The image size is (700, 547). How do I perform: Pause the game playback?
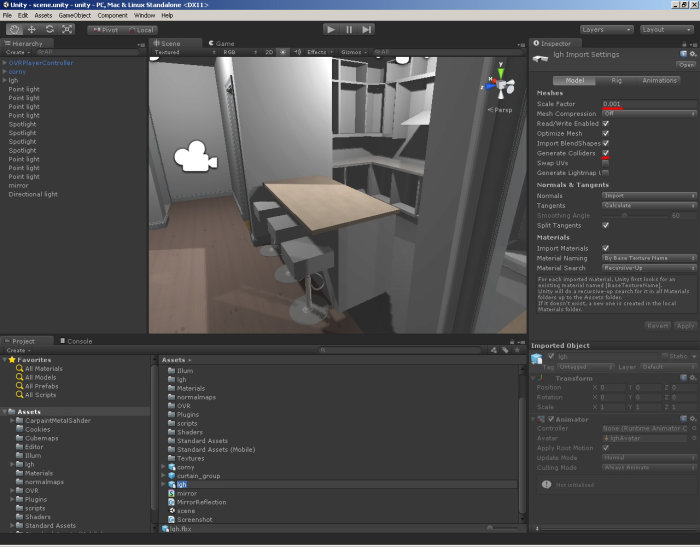click(x=349, y=29)
